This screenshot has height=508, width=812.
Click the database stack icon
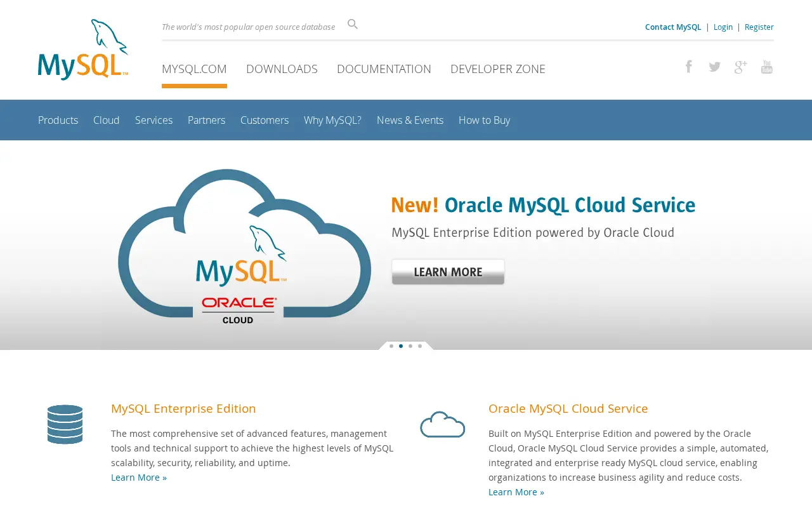[65, 424]
